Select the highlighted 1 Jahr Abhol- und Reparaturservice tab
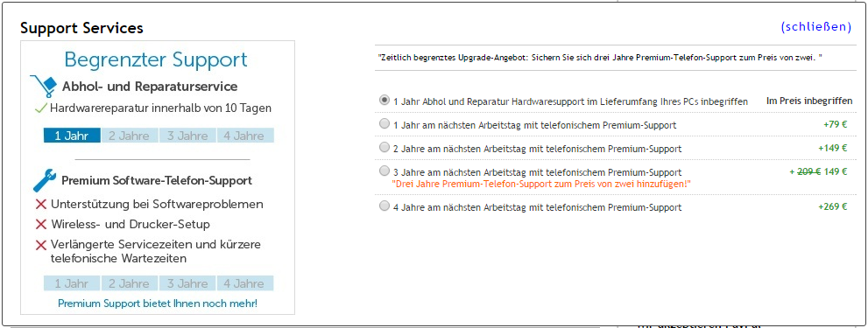Viewport: 868px width, 328px height. 72,136
